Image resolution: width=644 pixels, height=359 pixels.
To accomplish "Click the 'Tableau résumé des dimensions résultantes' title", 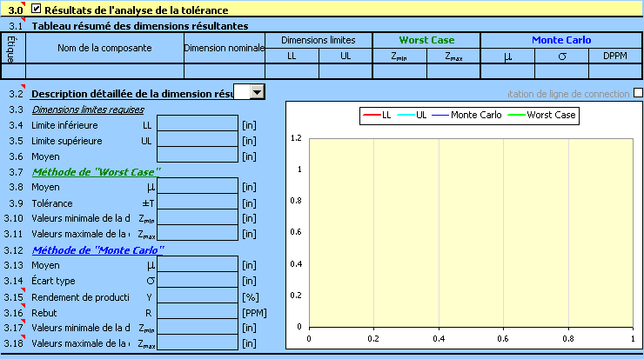I will coord(140,26).
